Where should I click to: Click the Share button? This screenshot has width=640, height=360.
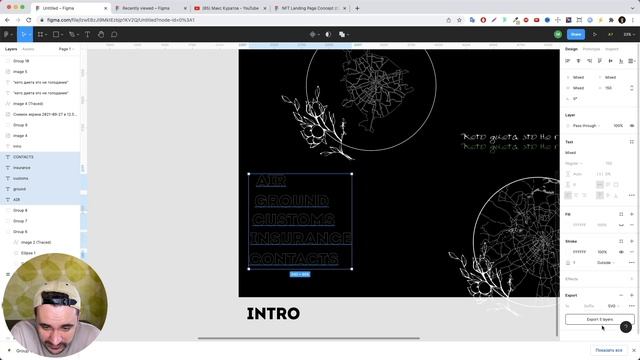click(576, 35)
